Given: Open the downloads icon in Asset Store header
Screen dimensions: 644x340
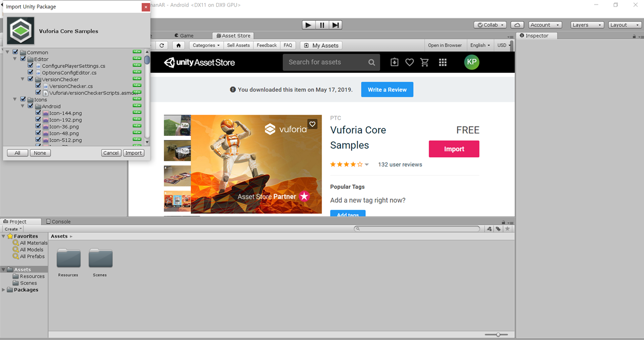Looking at the screenshot, I should click(394, 62).
